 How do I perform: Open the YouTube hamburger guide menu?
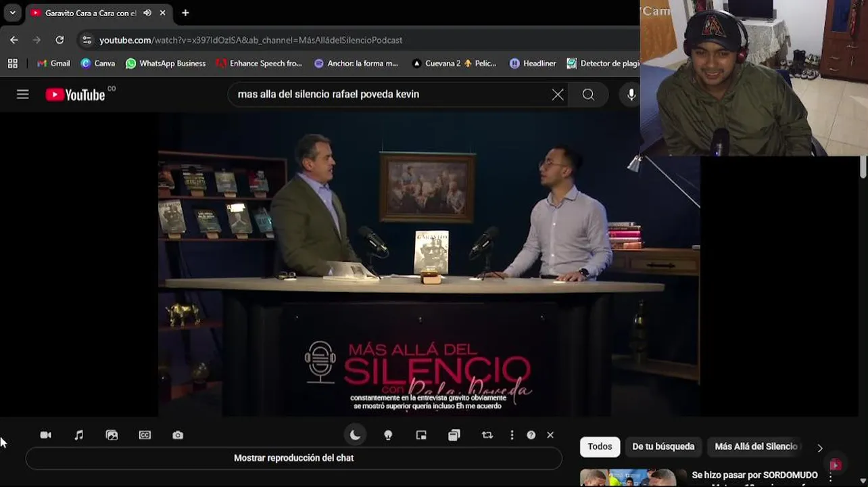pyautogui.click(x=23, y=95)
